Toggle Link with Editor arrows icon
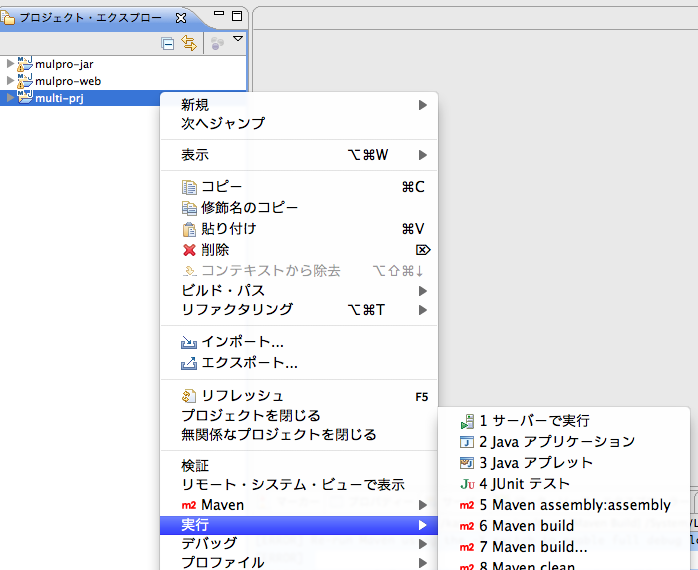The image size is (698, 570). [188, 43]
